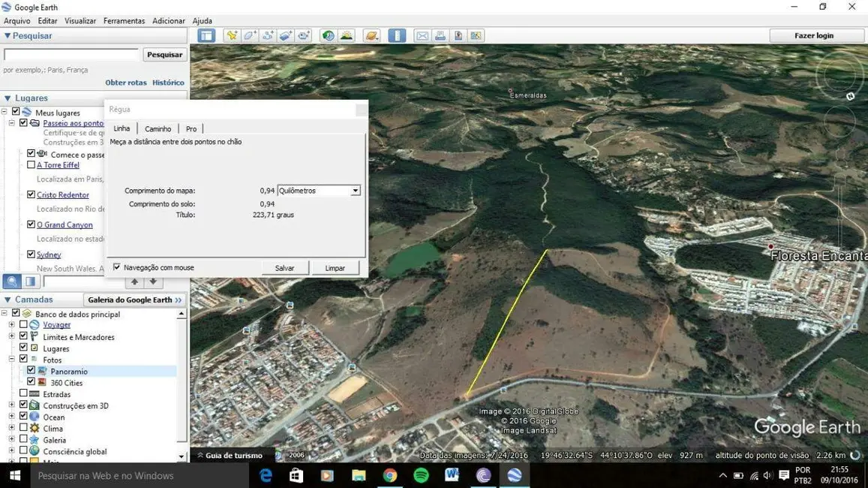Disable Navegação com mouse checkbox
The height and width of the screenshot is (488, 868).
(x=116, y=267)
